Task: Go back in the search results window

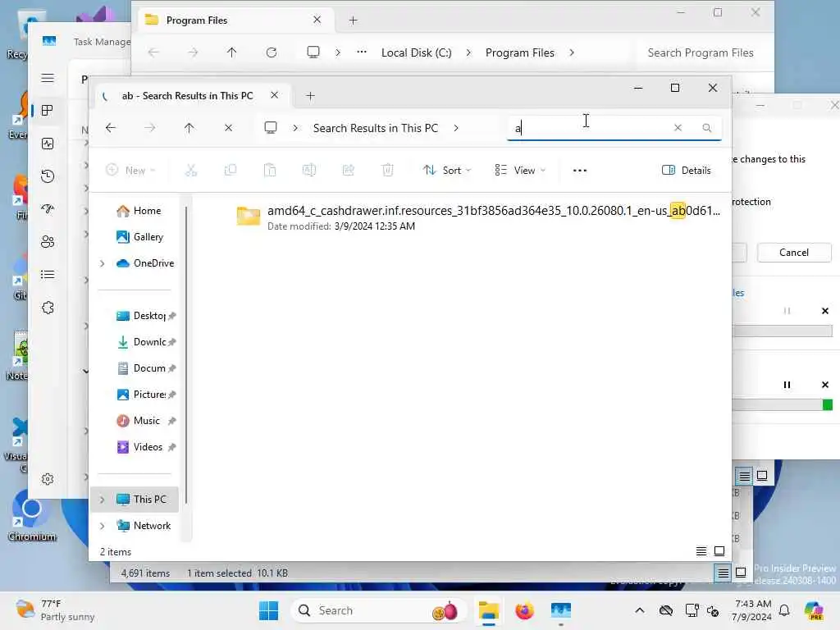Action: click(x=111, y=128)
